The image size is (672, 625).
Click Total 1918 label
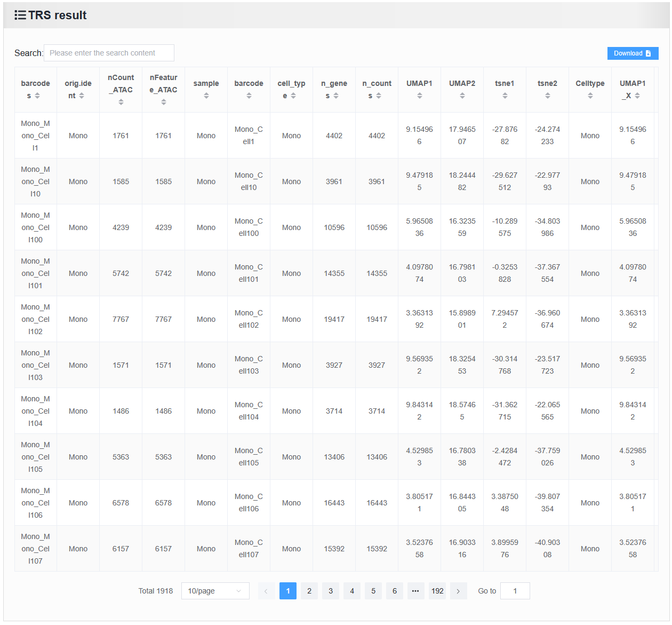pos(156,591)
